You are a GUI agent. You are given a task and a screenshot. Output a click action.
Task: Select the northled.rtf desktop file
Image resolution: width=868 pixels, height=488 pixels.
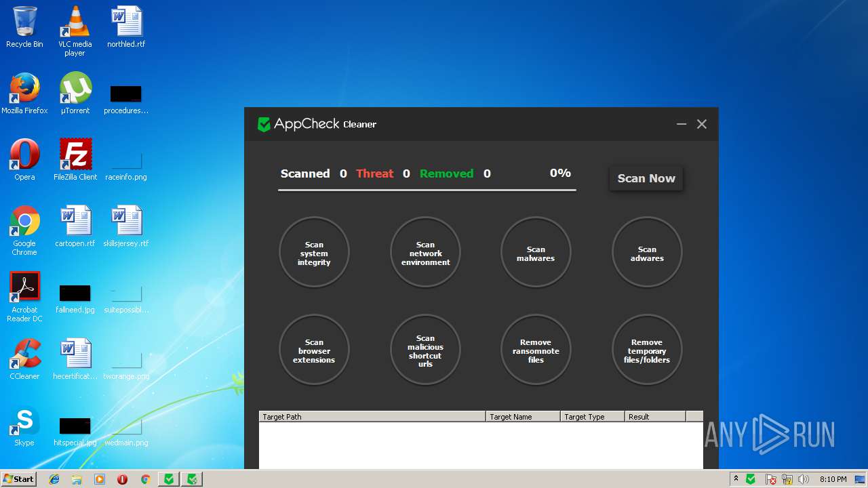coord(126,27)
